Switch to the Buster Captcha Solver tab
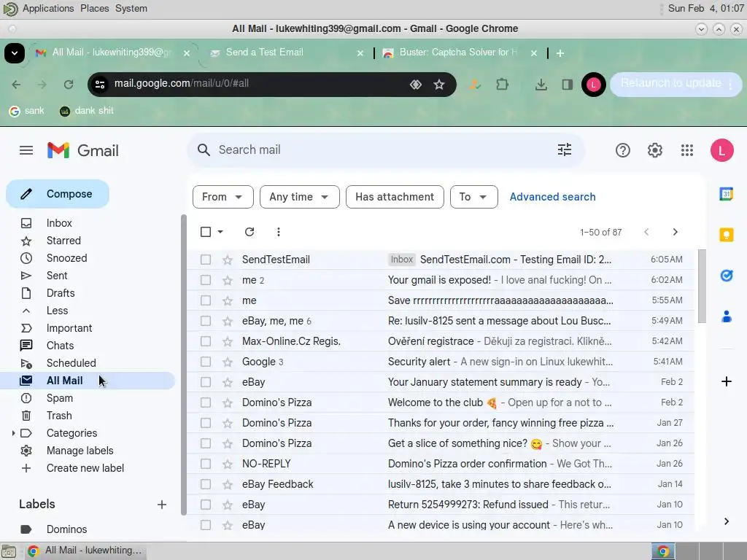Image resolution: width=747 pixels, height=560 pixels. coord(458,52)
